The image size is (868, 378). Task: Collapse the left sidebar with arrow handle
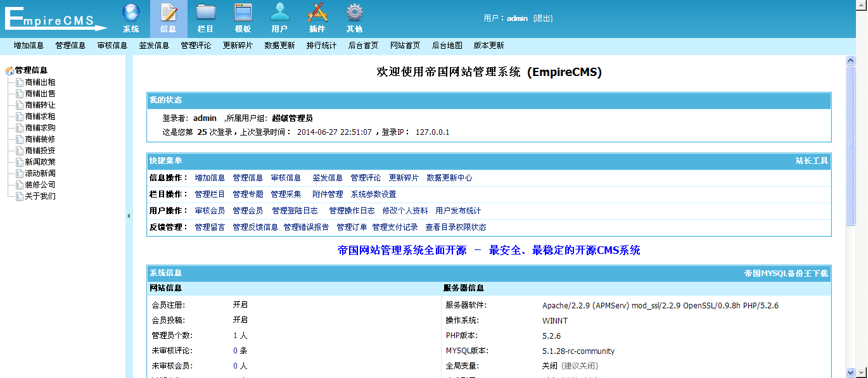(x=129, y=216)
